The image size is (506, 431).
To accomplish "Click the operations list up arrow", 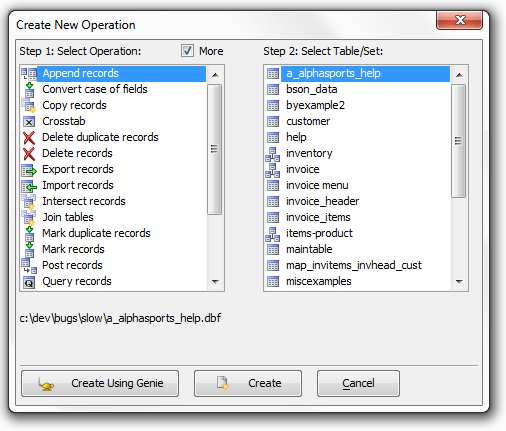I will 215,75.
